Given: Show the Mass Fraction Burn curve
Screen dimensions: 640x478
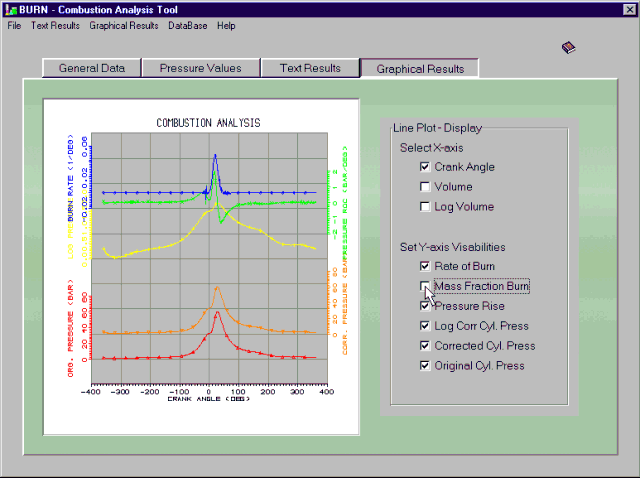Looking at the screenshot, I should pos(425,286).
